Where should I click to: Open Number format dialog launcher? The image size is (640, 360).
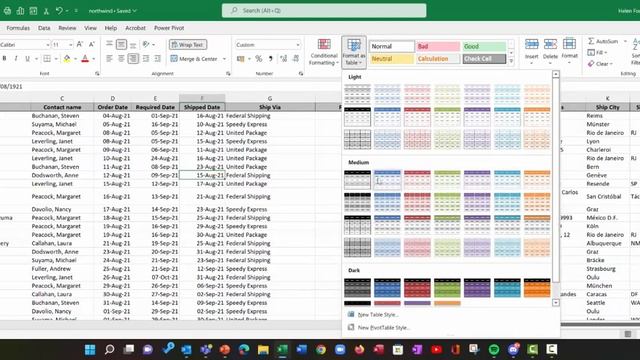[x=301, y=73]
